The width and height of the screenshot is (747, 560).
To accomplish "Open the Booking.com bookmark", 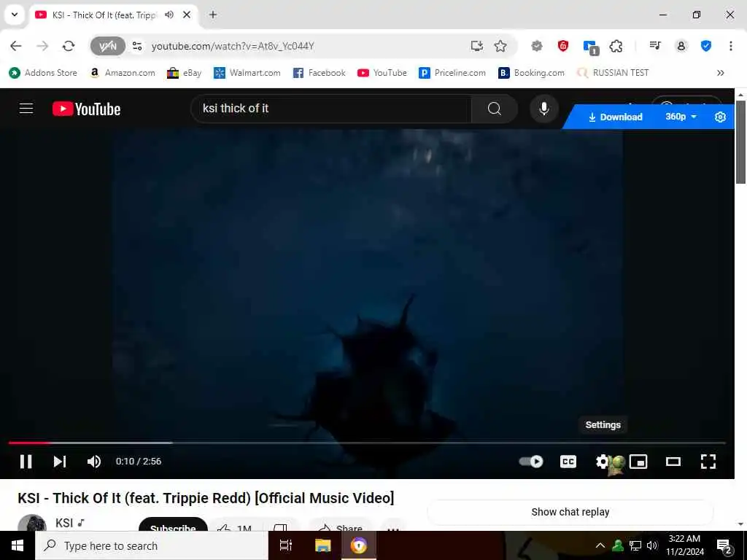I will pyautogui.click(x=531, y=73).
